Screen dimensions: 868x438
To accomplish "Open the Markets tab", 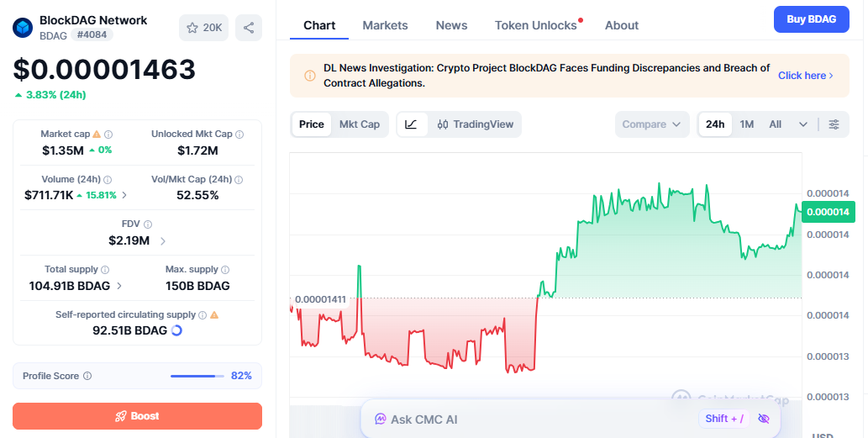I will point(386,25).
